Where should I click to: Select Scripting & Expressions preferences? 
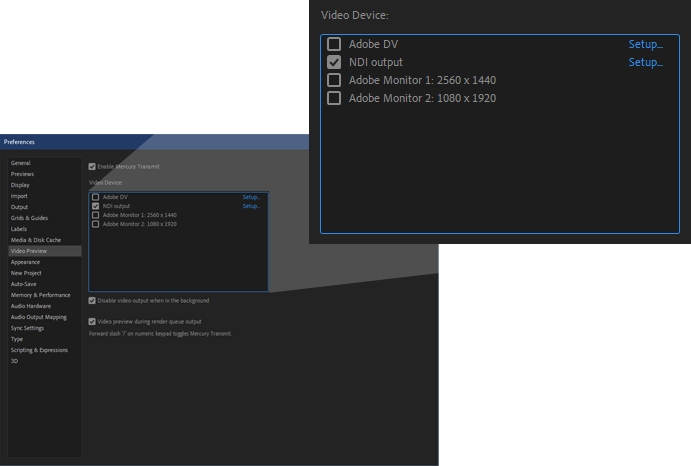pyautogui.click(x=39, y=350)
